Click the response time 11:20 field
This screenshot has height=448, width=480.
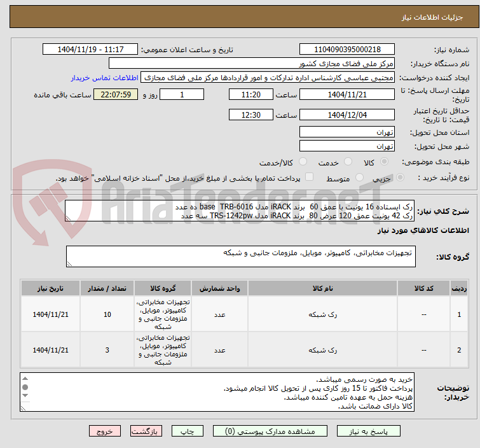[x=250, y=94]
